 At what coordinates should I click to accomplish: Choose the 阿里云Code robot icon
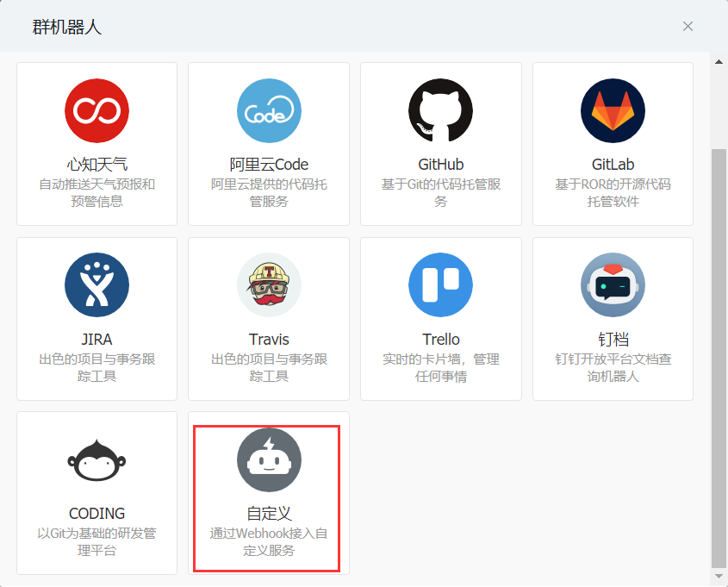[x=269, y=110]
